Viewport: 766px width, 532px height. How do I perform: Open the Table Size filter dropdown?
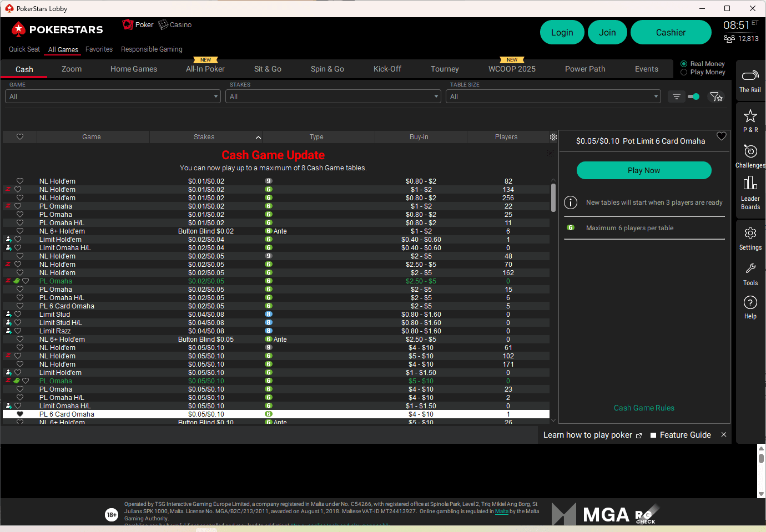coord(553,97)
